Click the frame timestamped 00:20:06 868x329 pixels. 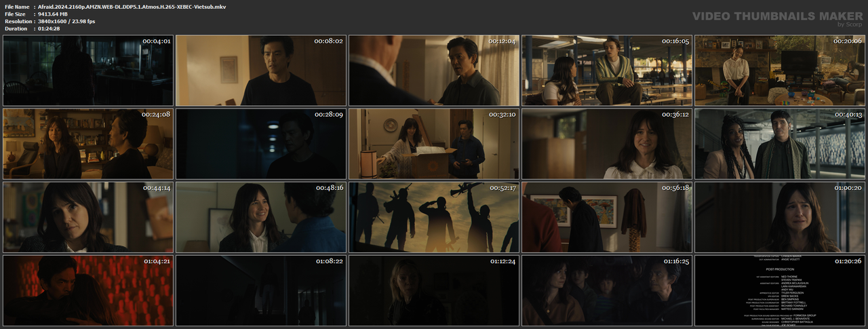(x=780, y=71)
